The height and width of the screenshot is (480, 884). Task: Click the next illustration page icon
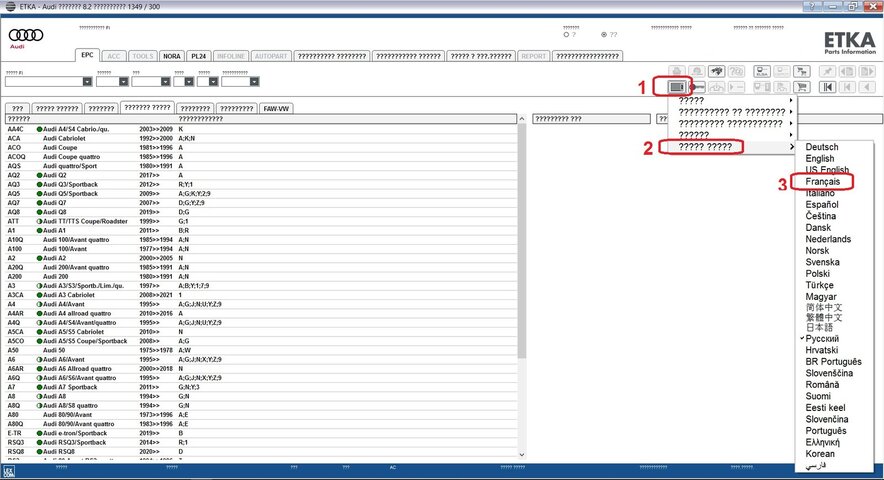(867, 72)
